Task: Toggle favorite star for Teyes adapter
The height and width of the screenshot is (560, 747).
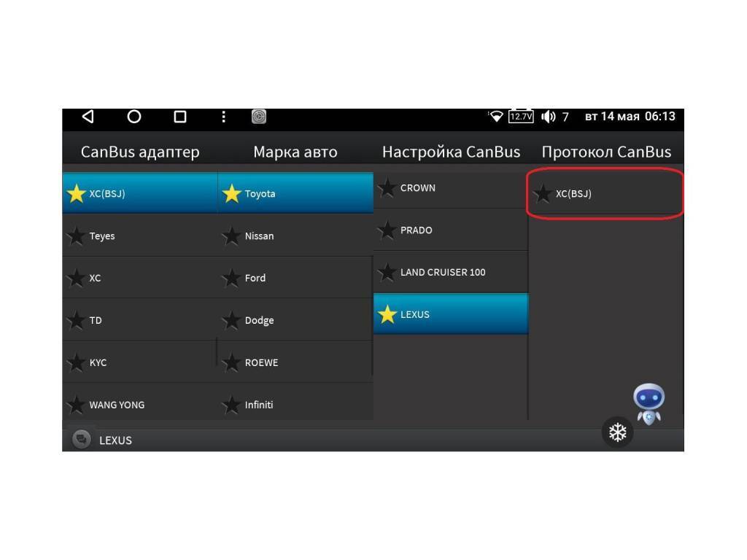Action: pyautogui.click(x=76, y=236)
